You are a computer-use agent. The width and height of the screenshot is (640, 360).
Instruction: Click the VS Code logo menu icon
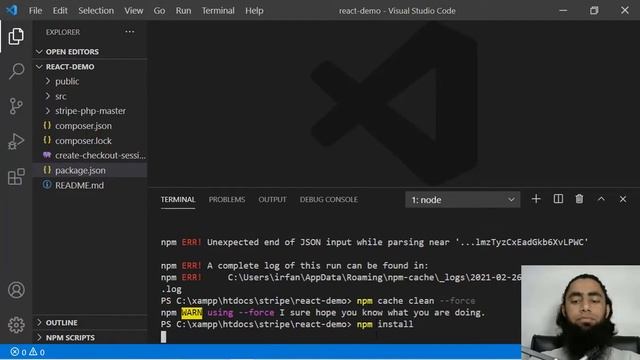(x=12, y=10)
